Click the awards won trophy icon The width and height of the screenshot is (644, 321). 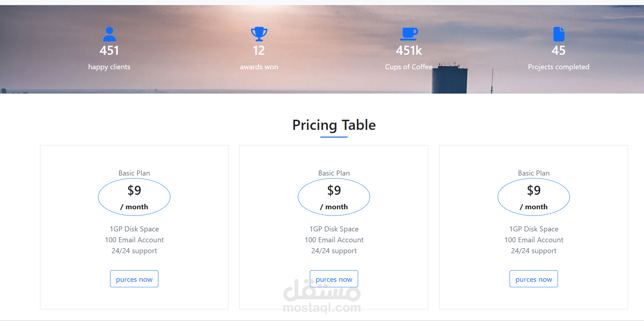[x=259, y=34]
